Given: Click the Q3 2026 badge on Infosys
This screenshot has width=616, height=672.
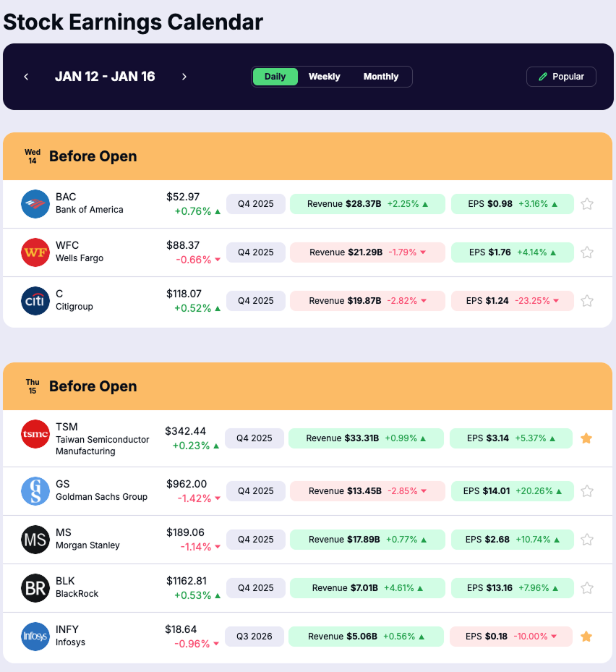Looking at the screenshot, I should point(255,636).
